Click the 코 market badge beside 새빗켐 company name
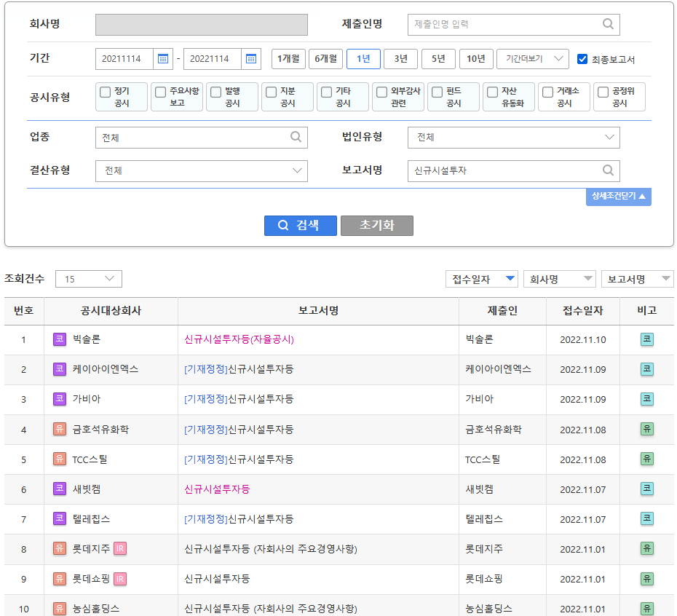677x616 pixels. tap(60, 489)
